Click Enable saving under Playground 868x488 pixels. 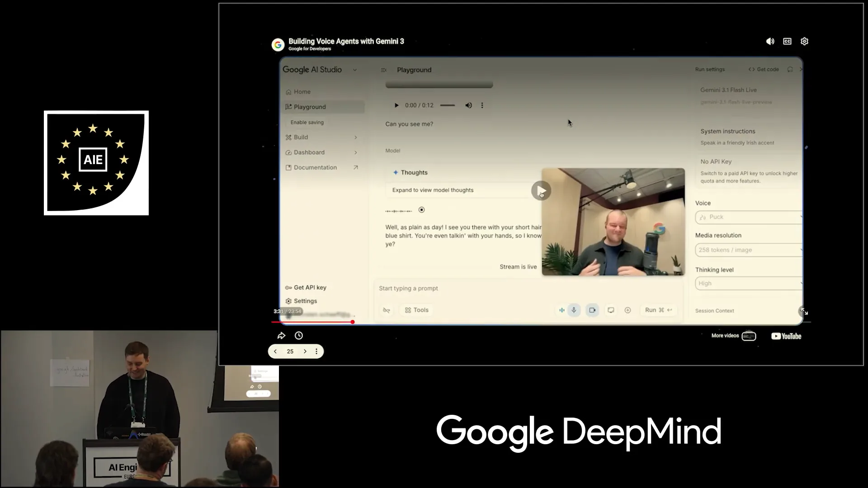pyautogui.click(x=307, y=122)
